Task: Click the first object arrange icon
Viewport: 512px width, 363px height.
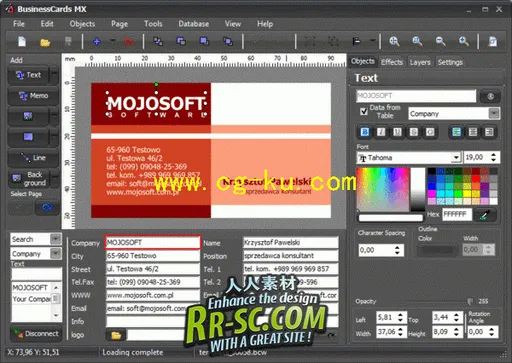Action: (x=158, y=41)
